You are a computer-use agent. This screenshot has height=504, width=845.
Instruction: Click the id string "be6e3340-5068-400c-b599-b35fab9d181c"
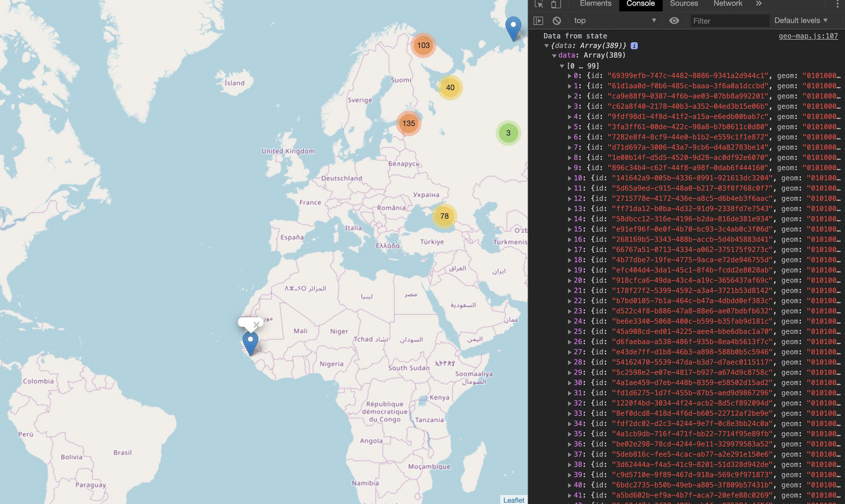[x=692, y=321]
